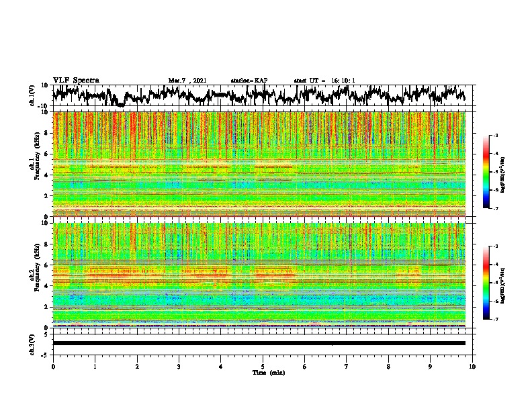The image size is (532, 411).
Task: Click the ch.1 colorbar log(PSD) label
Action: [x=503, y=175]
